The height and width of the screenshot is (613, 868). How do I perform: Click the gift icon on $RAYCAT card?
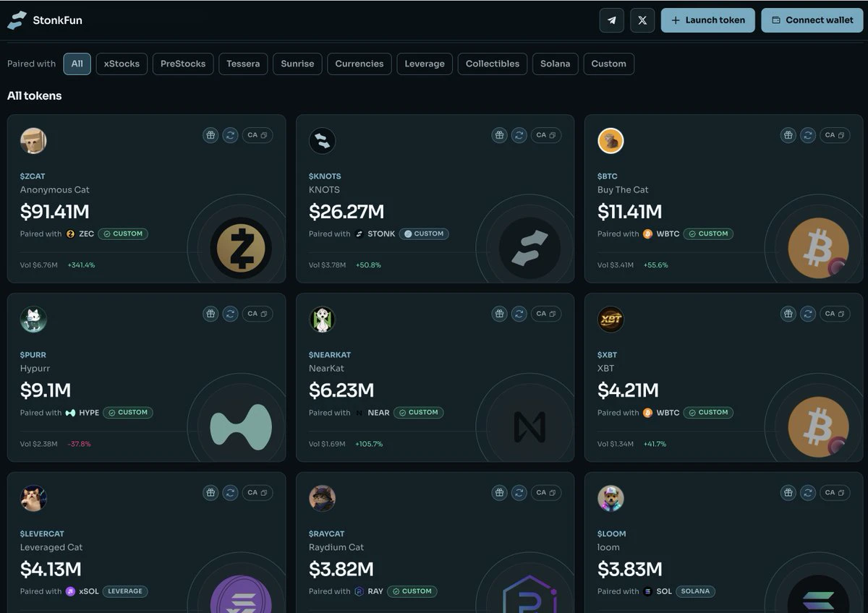pyautogui.click(x=499, y=492)
